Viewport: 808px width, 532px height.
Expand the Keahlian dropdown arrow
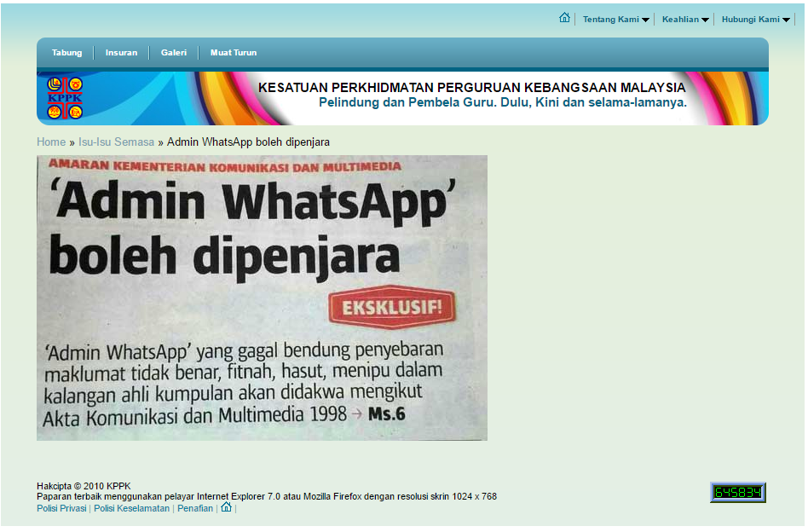705,20
